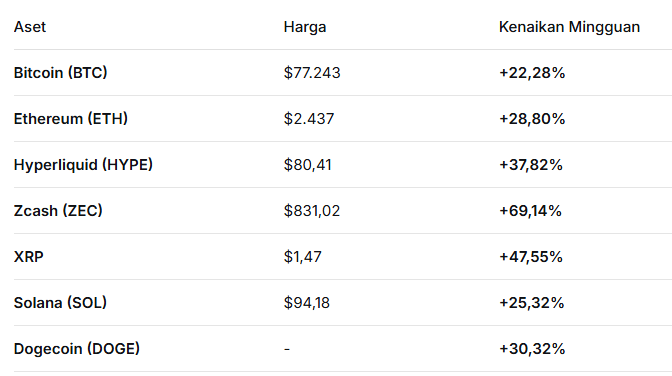Select the Zcash (ZEC) asset name

58,211
